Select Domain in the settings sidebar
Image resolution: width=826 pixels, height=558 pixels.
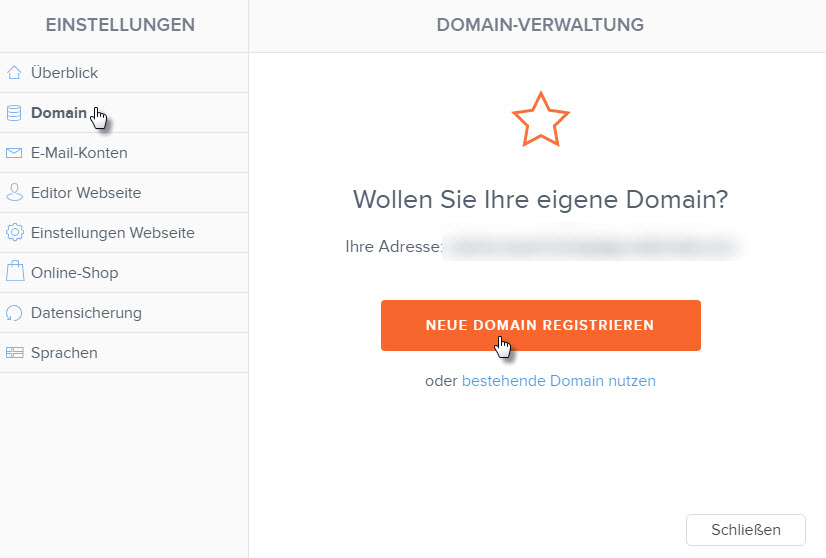[124, 113]
